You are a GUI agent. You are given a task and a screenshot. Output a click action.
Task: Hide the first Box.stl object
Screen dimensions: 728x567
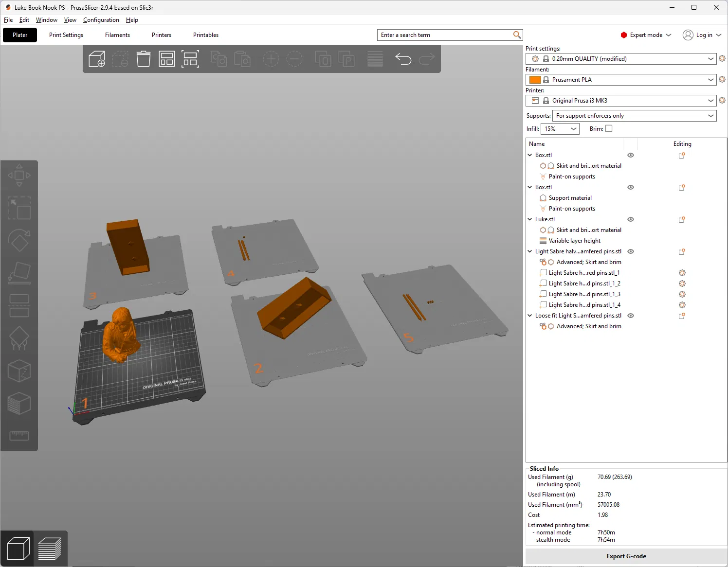pyautogui.click(x=631, y=155)
